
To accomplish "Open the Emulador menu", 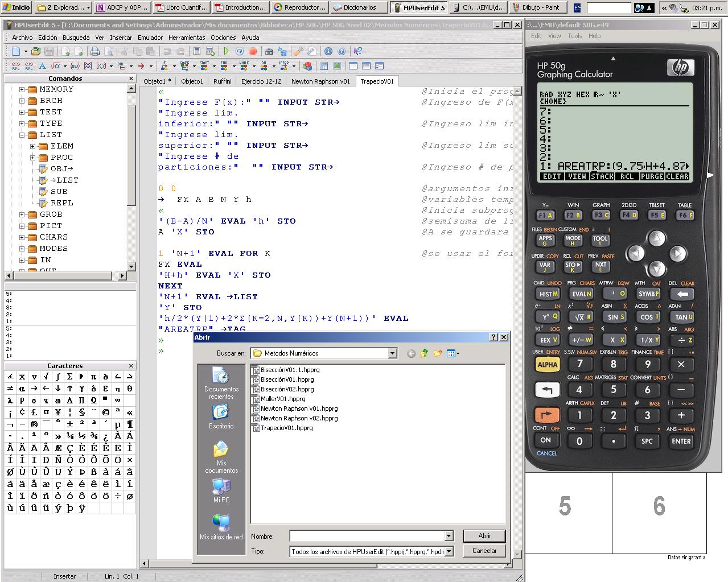I will [x=150, y=38].
